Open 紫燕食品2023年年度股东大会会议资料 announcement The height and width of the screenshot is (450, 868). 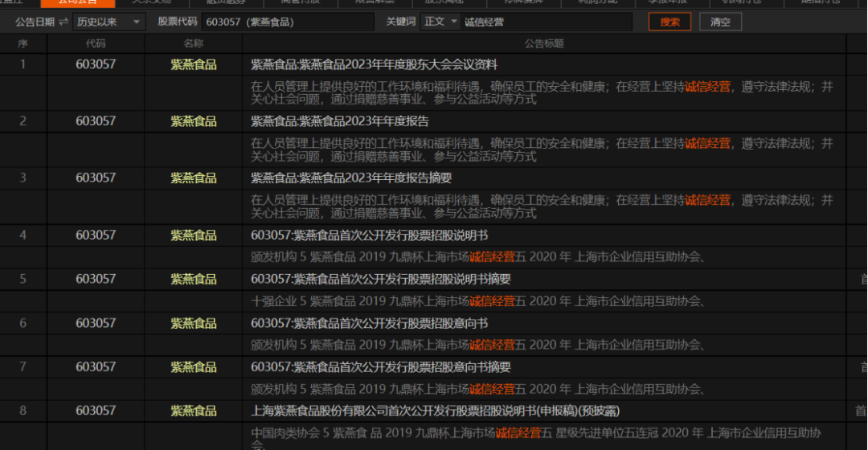[374, 64]
